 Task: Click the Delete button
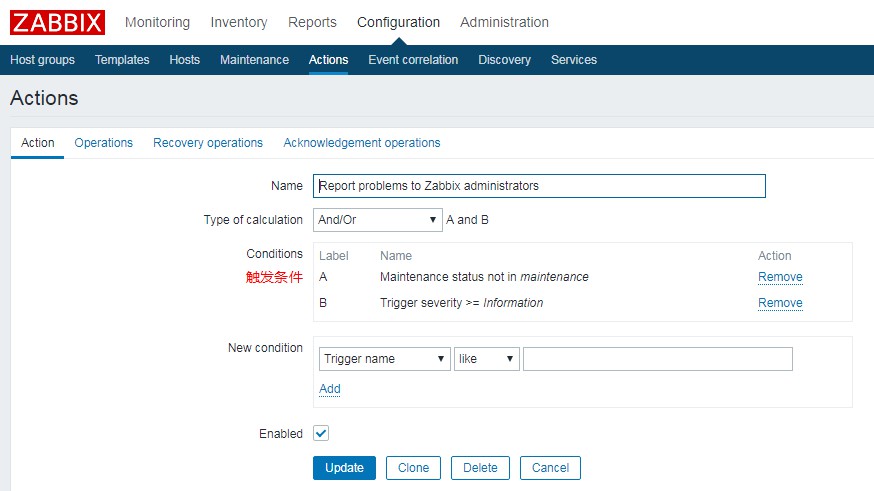[480, 468]
